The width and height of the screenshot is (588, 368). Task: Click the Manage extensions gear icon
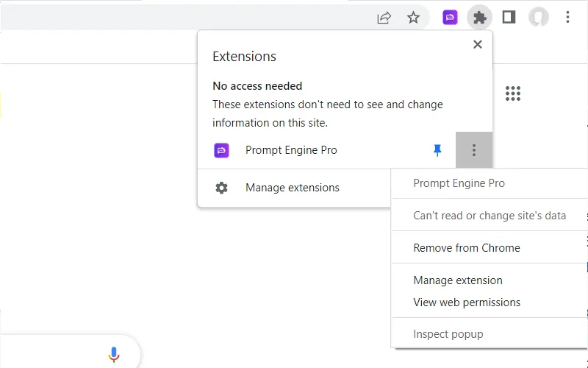pos(221,188)
